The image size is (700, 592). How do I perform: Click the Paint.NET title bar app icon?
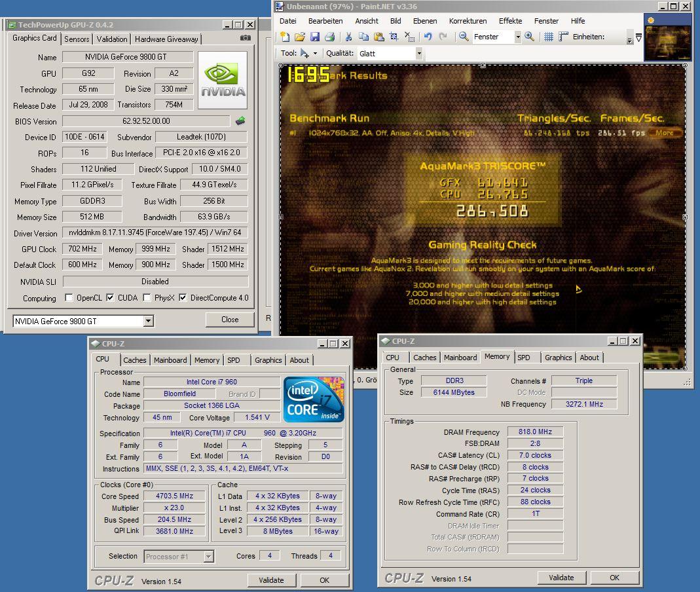point(280,7)
